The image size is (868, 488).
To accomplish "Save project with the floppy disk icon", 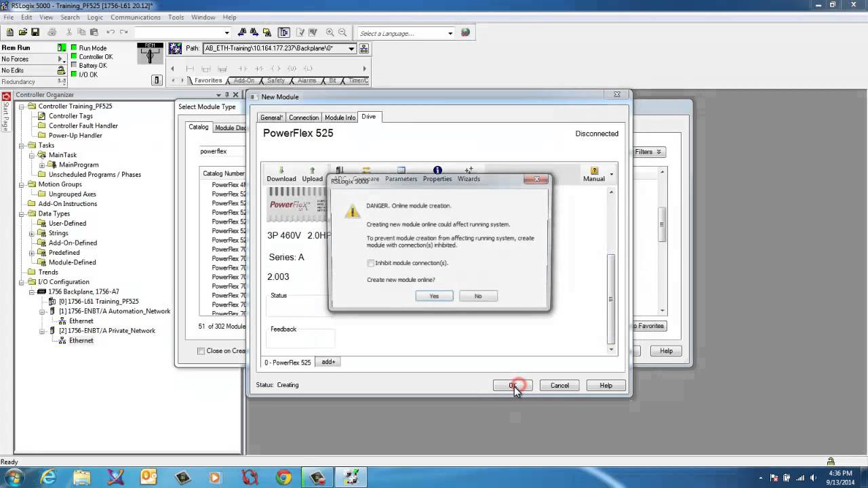I will point(35,32).
